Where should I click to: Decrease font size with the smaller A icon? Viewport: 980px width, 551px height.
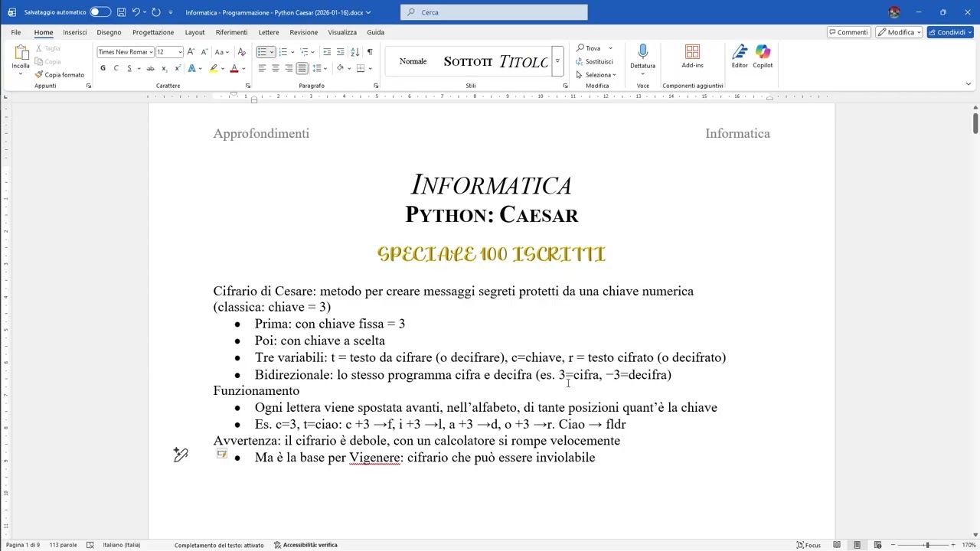tap(204, 52)
